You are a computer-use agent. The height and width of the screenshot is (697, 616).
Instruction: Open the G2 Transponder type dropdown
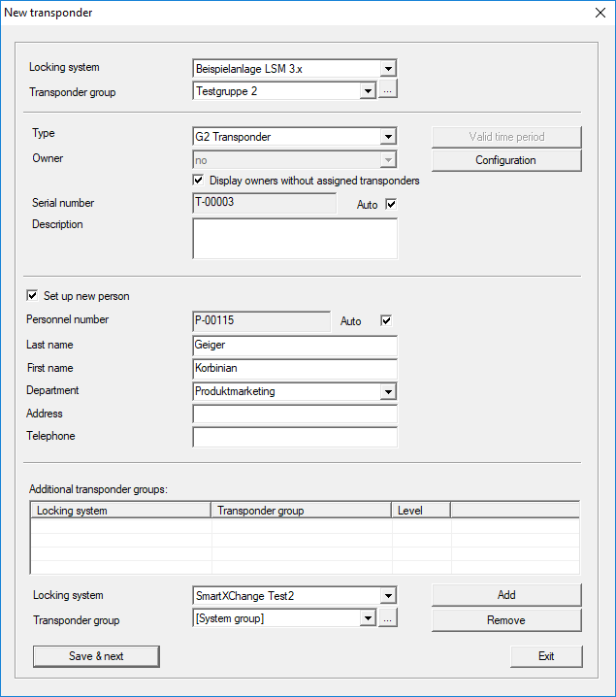[x=388, y=137]
